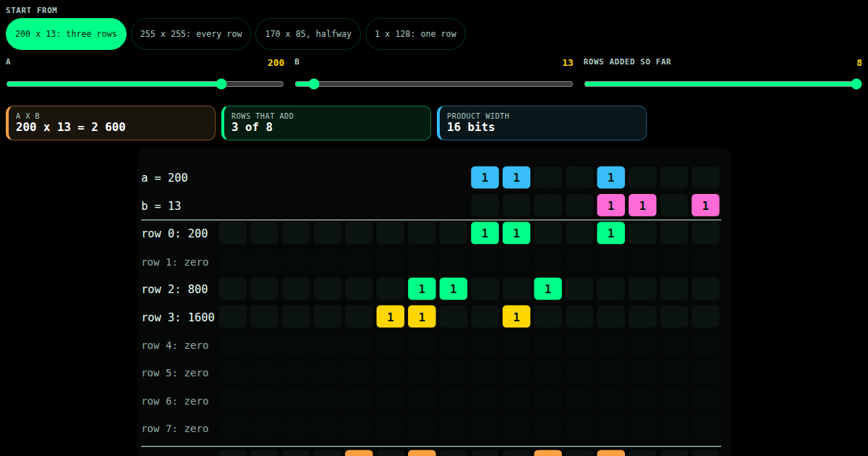The width and height of the screenshot is (868, 456).
Task: Click the "row 3: 1600" label
Action: [x=178, y=317]
